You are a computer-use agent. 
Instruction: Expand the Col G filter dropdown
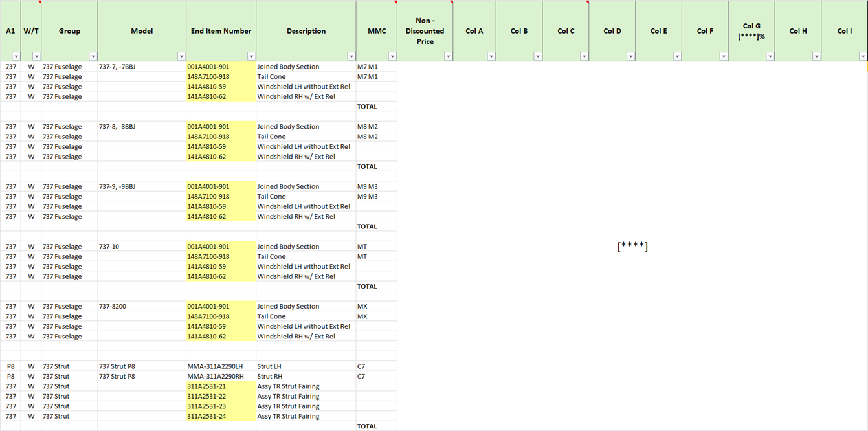pyautogui.click(x=770, y=56)
